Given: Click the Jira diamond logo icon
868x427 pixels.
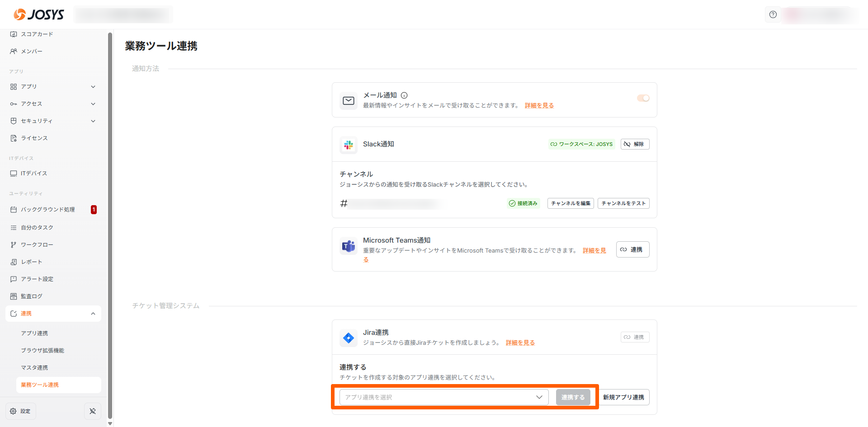Looking at the screenshot, I should click(349, 338).
